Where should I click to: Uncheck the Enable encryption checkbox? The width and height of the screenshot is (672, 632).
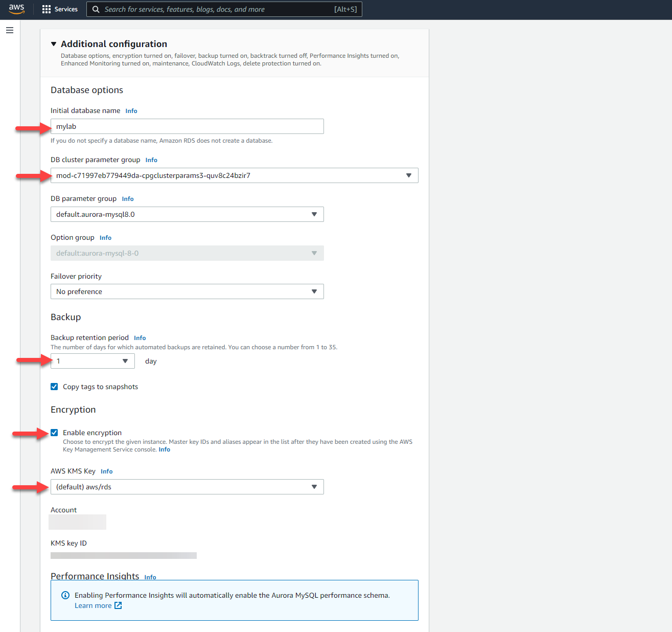point(54,433)
